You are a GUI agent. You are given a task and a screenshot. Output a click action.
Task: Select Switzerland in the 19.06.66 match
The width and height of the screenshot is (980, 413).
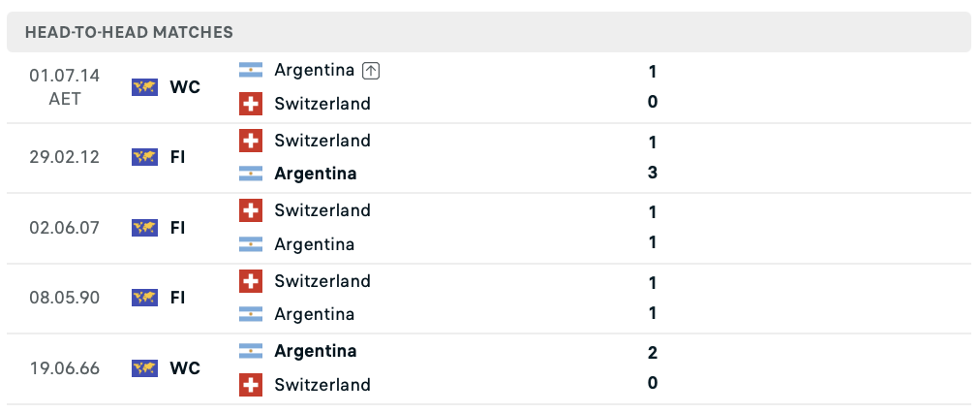322,384
